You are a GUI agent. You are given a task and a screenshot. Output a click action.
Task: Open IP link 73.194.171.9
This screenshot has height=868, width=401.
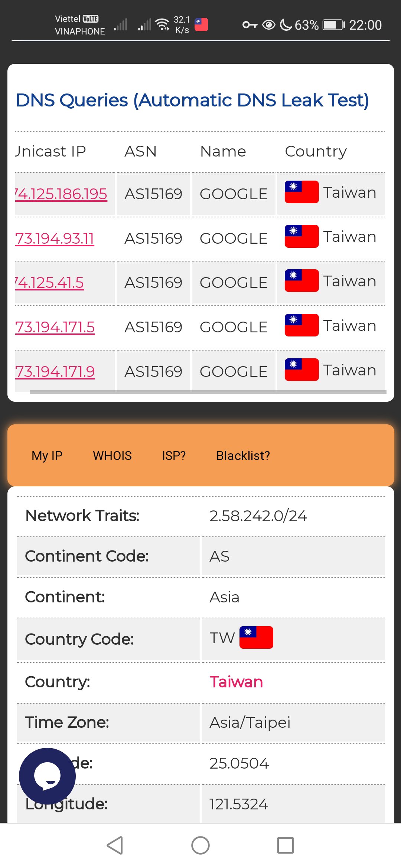(55, 371)
